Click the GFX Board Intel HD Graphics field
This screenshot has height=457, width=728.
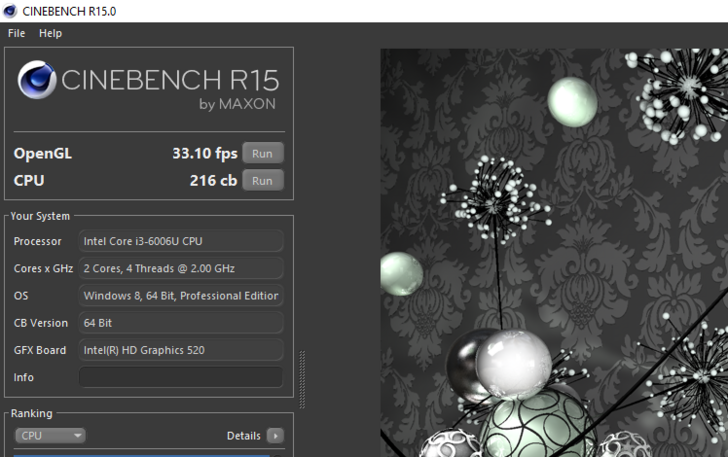pyautogui.click(x=181, y=350)
